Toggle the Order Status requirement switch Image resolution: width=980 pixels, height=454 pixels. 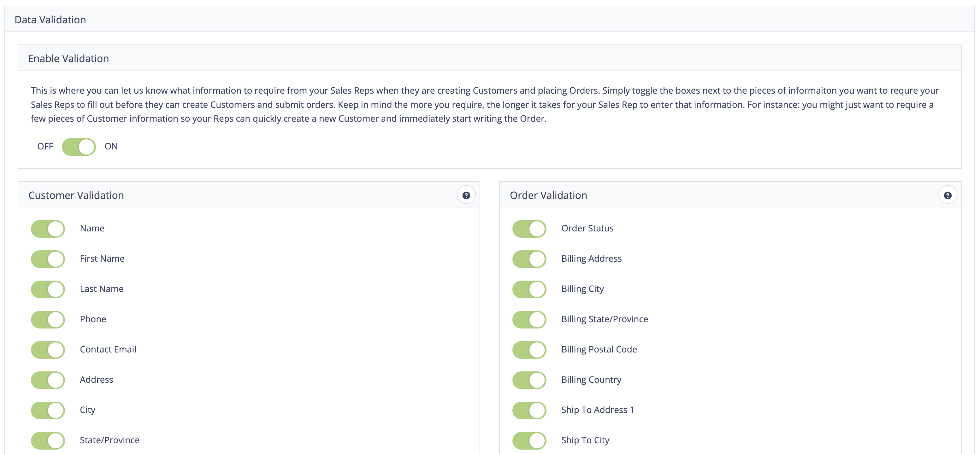click(529, 229)
